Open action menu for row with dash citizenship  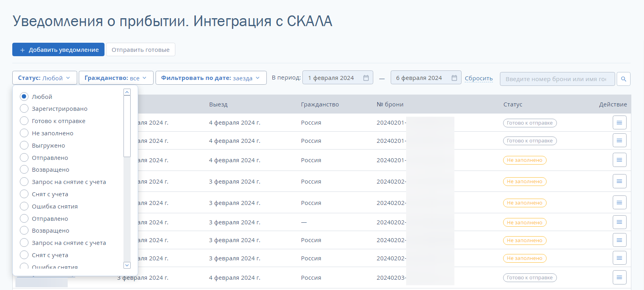click(x=619, y=222)
